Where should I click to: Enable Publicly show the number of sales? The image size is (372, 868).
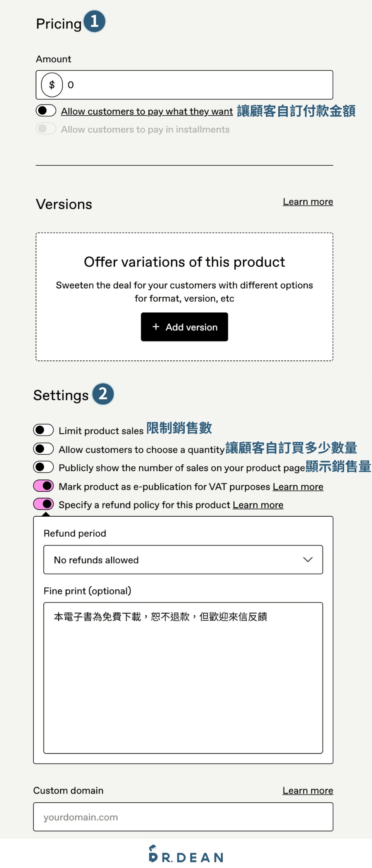tap(43, 467)
